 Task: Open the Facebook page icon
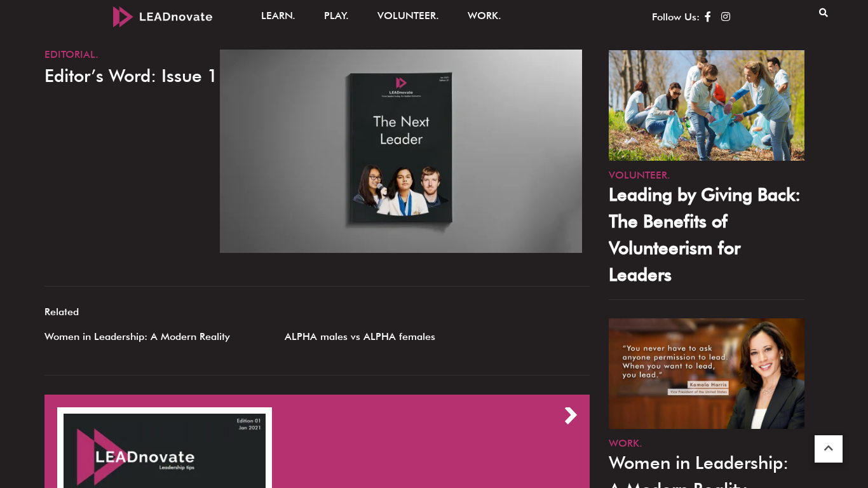707,17
